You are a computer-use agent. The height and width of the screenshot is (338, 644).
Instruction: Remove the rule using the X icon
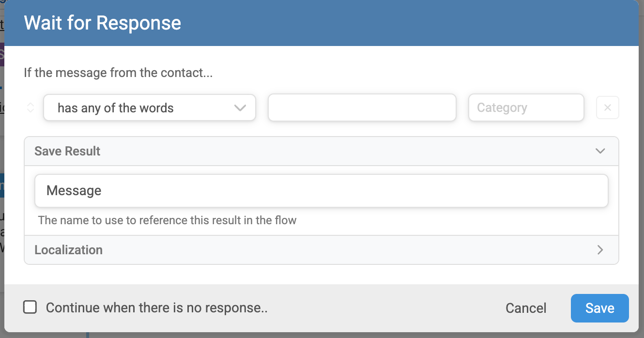coord(608,108)
